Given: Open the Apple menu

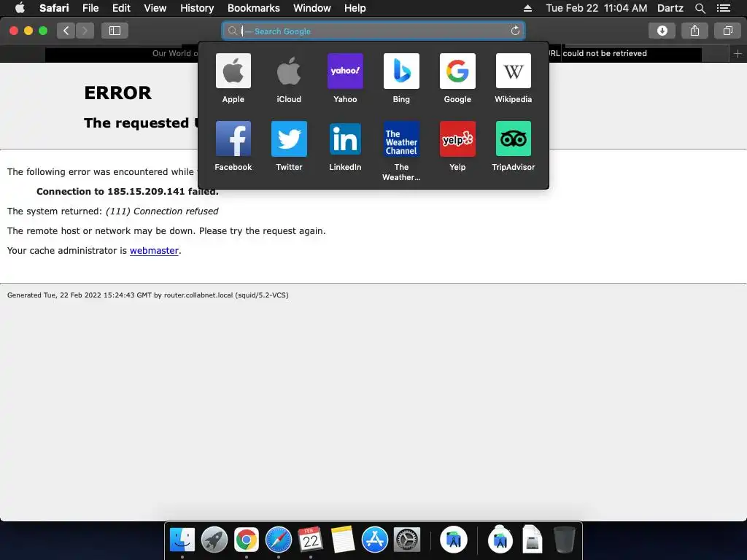Looking at the screenshot, I should click(20, 7).
